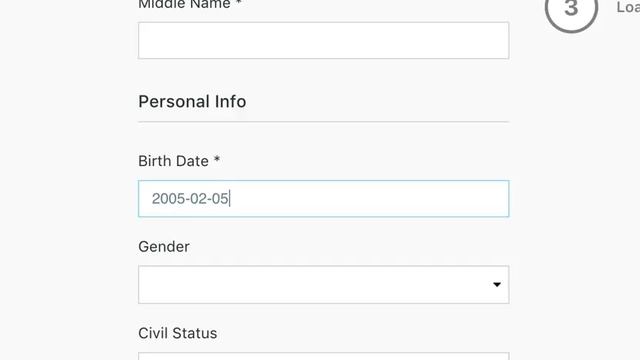The height and width of the screenshot is (360, 640).
Task: Focus the Middle Name text field
Action: tap(324, 40)
